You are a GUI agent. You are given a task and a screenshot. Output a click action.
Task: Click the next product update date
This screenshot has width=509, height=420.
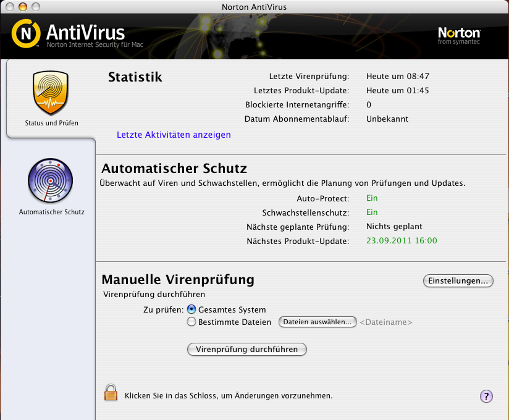[400, 241]
